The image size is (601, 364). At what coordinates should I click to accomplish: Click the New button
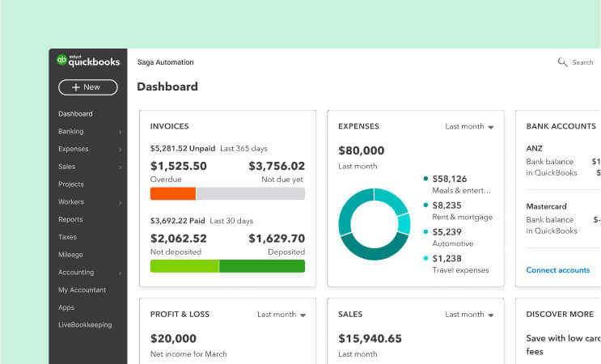pos(88,87)
